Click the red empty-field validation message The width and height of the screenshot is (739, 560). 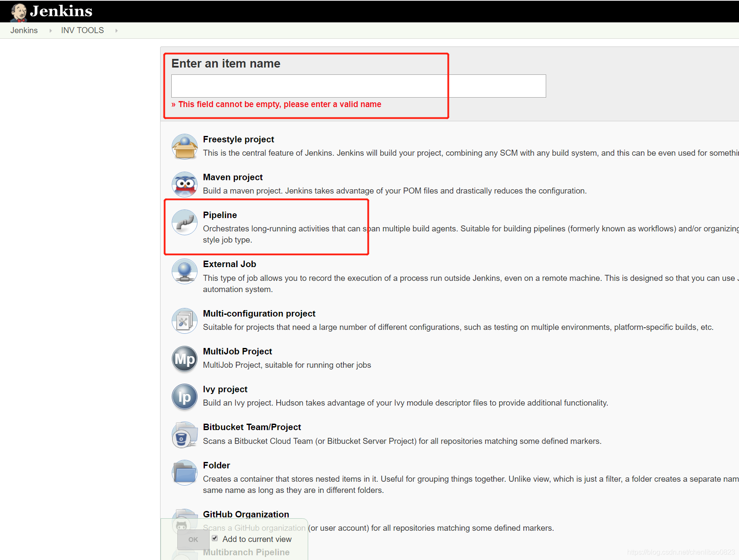pos(276,105)
